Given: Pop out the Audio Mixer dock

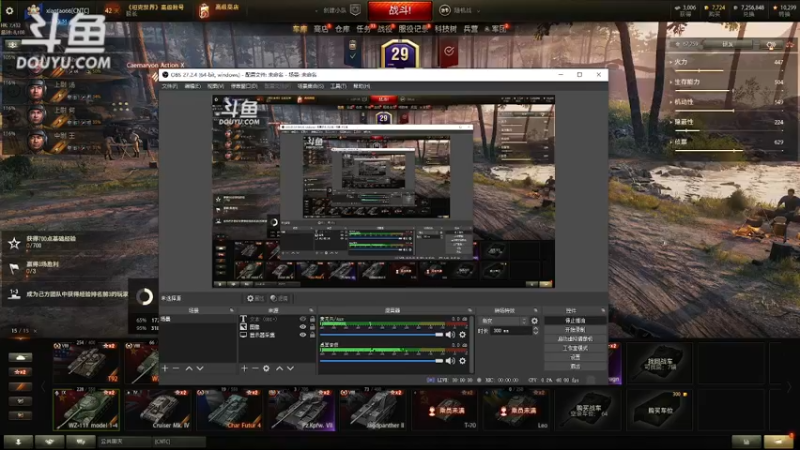Looking at the screenshot, I should pos(470,311).
